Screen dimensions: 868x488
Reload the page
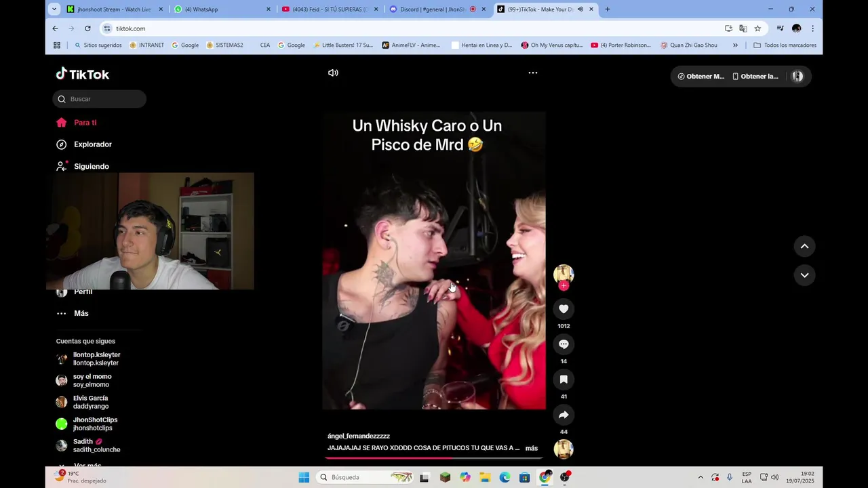pos(87,28)
